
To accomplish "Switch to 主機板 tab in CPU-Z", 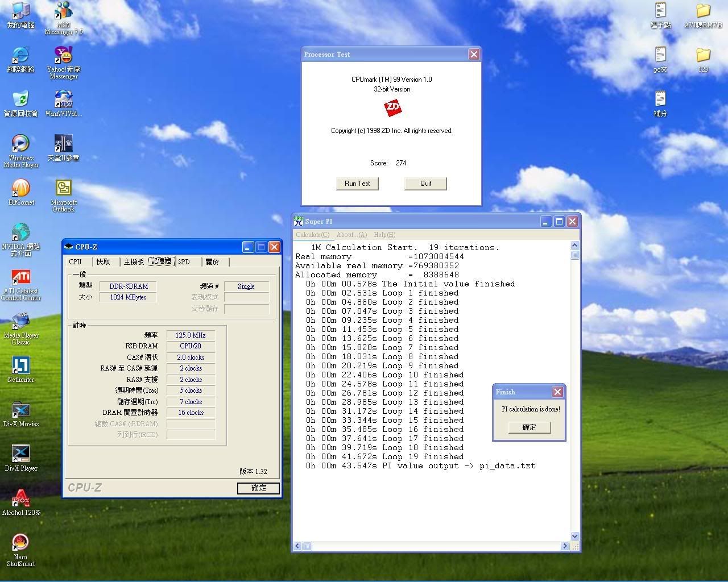I will coord(134,261).
